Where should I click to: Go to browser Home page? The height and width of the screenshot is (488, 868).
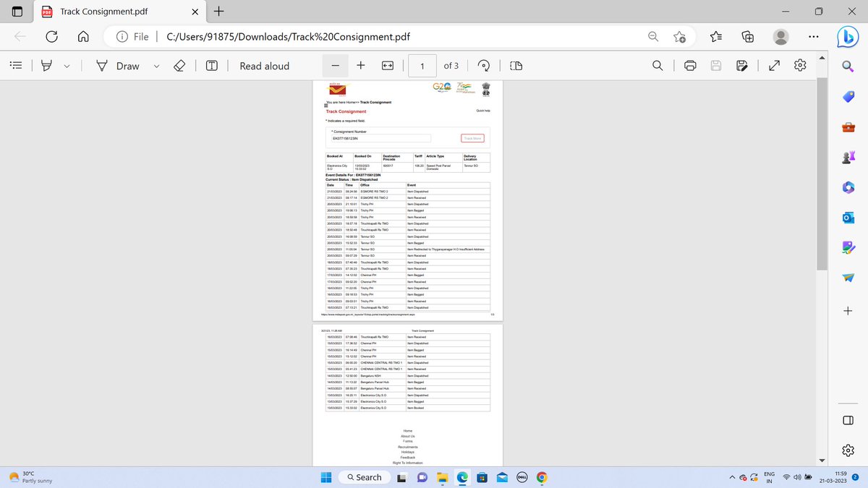tap(83, 36)
